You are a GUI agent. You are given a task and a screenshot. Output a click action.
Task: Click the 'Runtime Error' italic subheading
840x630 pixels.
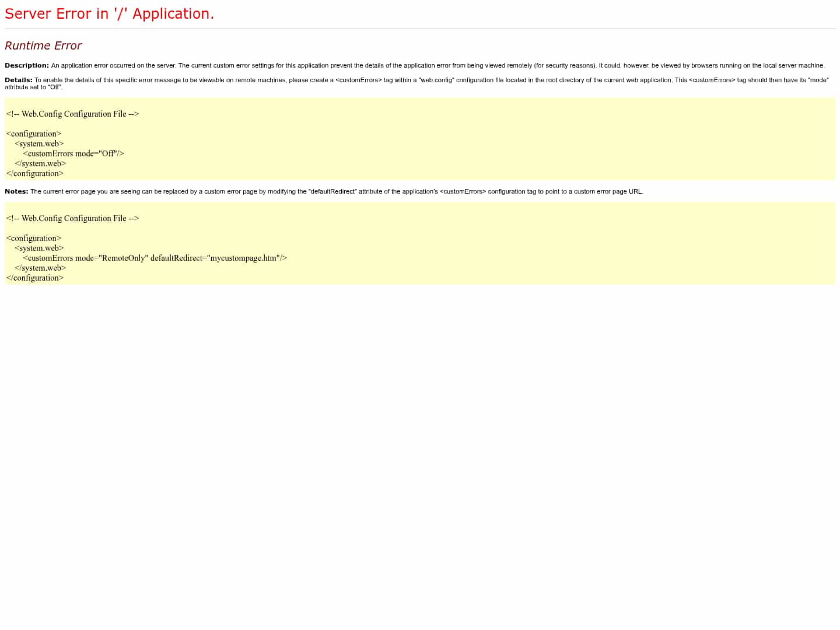pyautogui.click(x=43, y=45)
